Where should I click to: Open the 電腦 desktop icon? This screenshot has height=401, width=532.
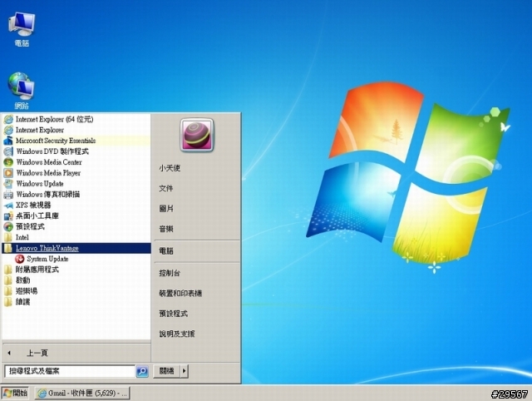pos(22,28)
